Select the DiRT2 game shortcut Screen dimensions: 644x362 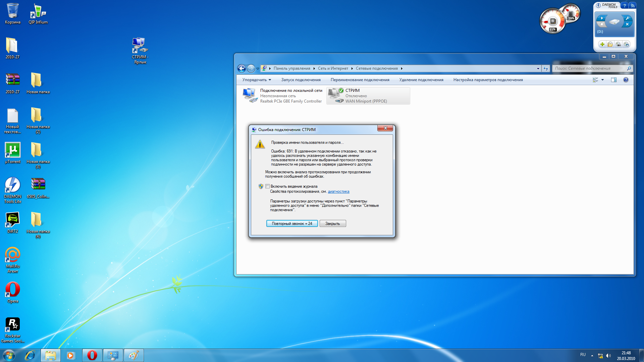click(12, 223)
